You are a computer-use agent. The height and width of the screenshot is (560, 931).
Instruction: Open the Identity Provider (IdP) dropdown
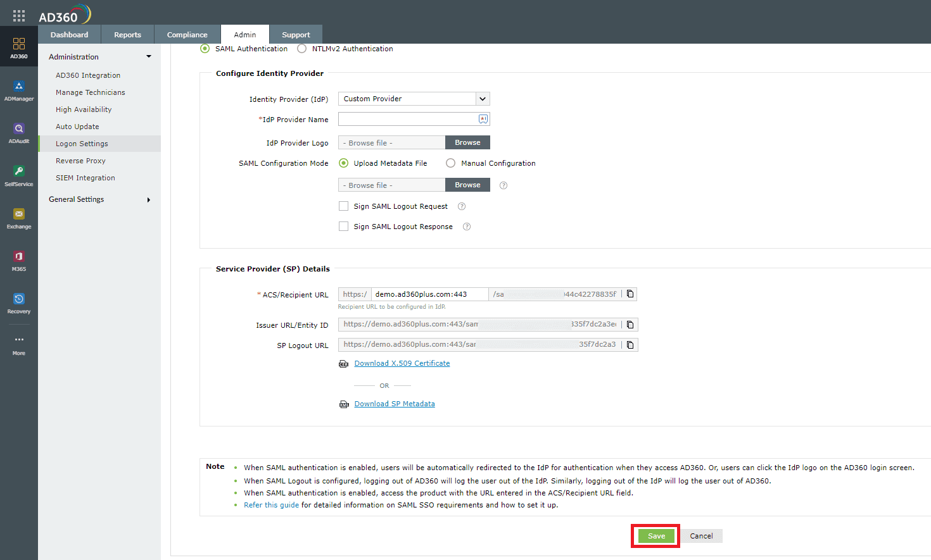[483, 99]
